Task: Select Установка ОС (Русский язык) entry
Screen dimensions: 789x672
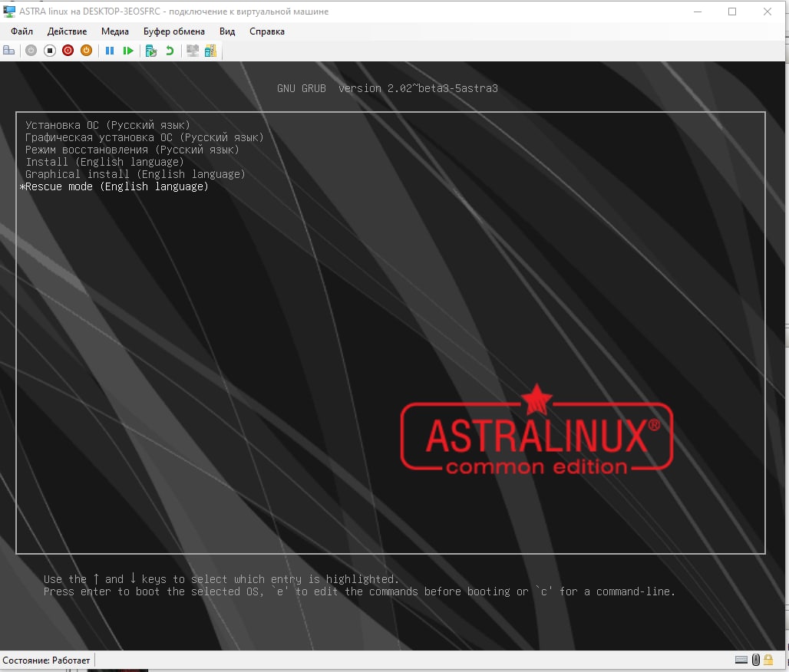Action: tap(107, 125)
